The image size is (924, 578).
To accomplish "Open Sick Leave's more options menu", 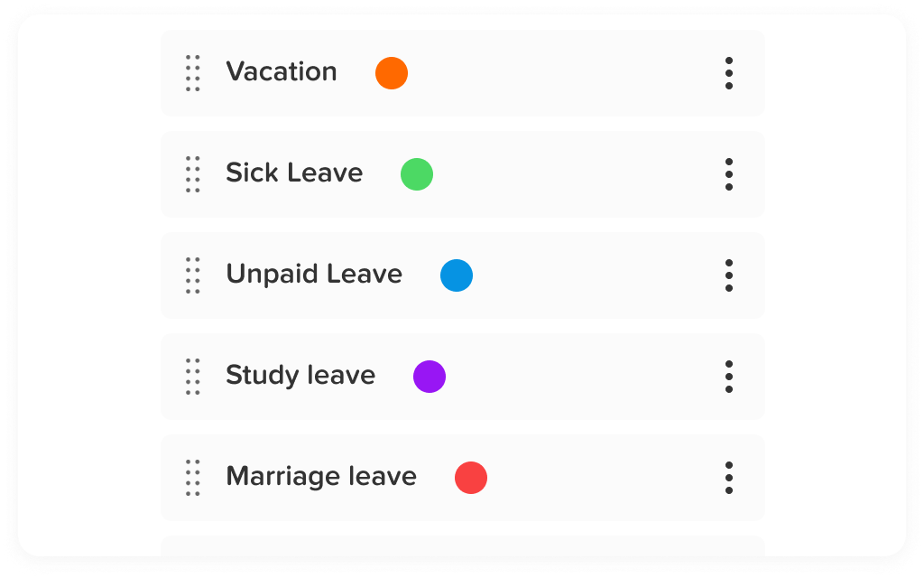I will tap(728, 174).
